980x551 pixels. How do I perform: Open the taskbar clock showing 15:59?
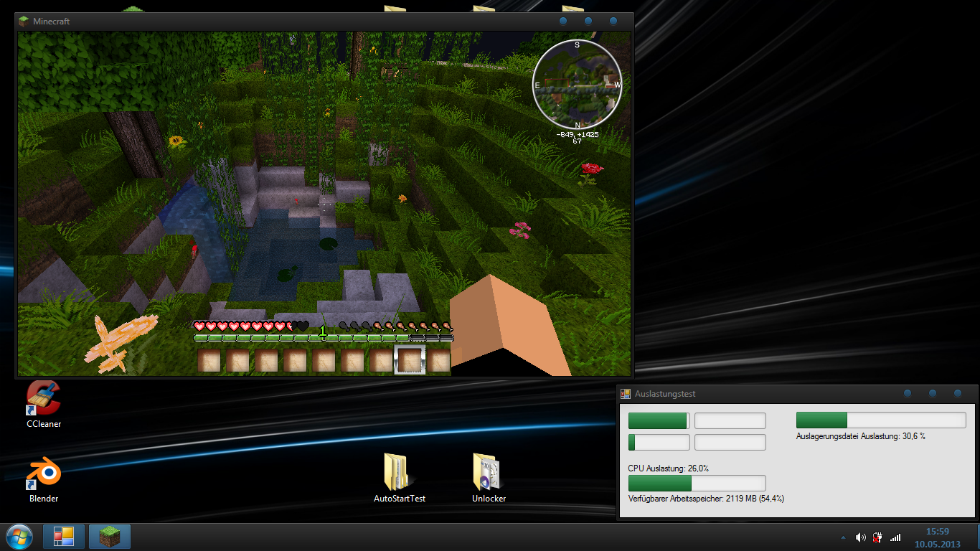pyautogui.click(x=937, y=537)
